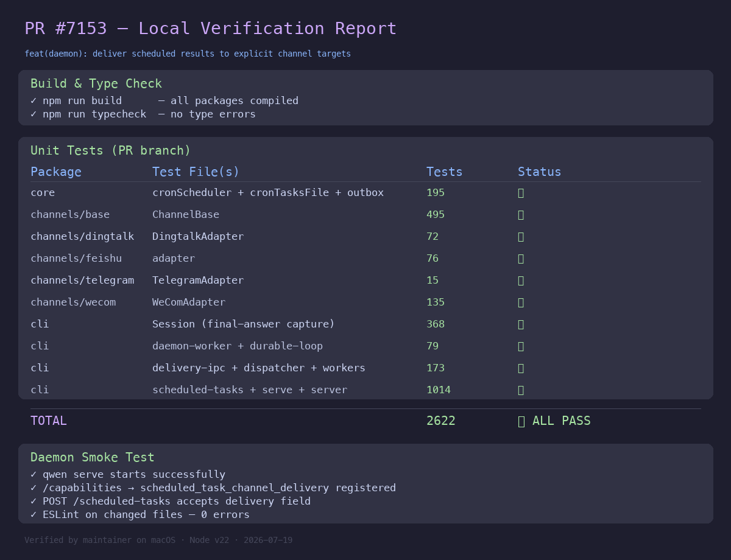Click the Tests column header
The image size is (731, 560).
(445, 172)
